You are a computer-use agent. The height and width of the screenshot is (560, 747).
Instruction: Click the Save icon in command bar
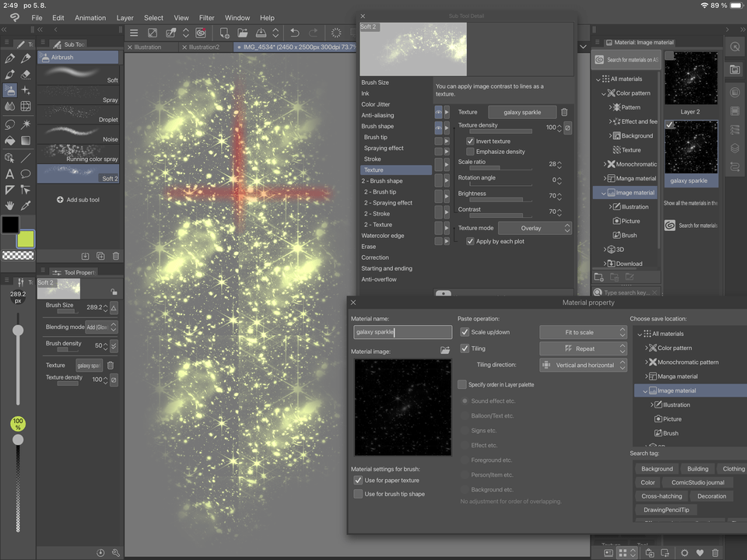point(261,33)
